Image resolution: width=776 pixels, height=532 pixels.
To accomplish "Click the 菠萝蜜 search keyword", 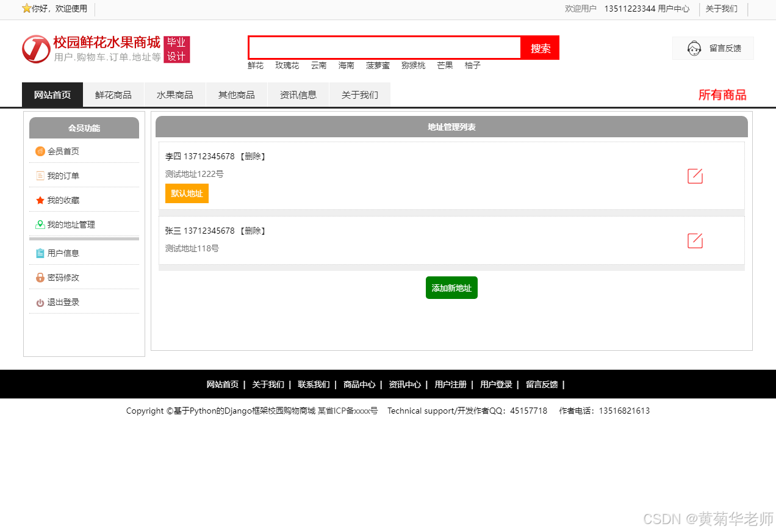I will coord(378,65).
